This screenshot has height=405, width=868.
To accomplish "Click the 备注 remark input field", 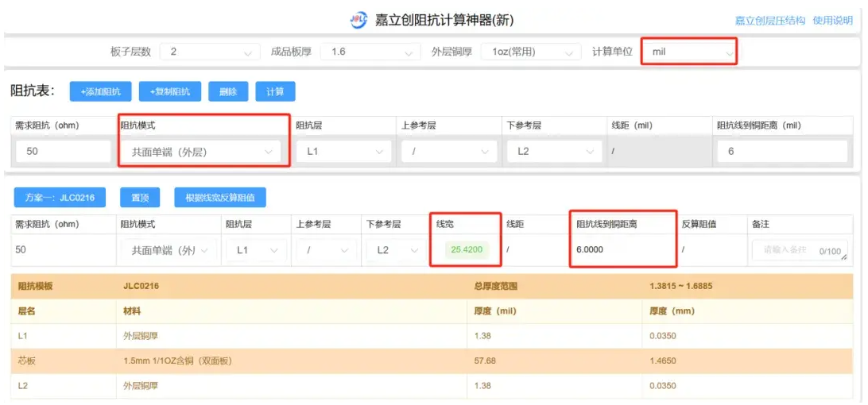I will (800, 250).
